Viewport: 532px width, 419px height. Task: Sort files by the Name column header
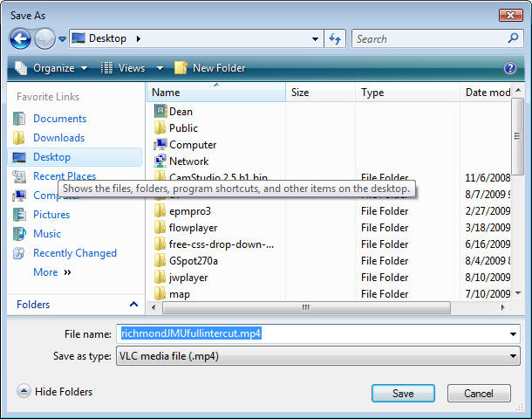166,93
